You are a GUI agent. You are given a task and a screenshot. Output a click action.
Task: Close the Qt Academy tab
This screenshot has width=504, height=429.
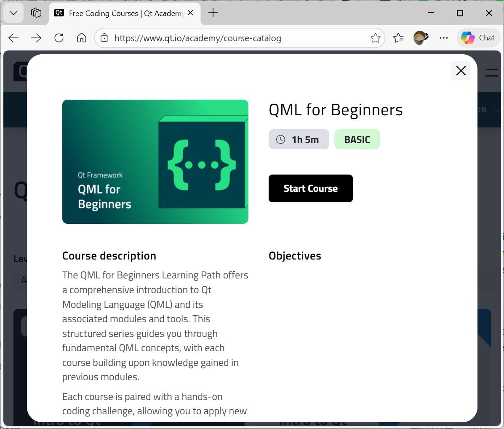190,13
